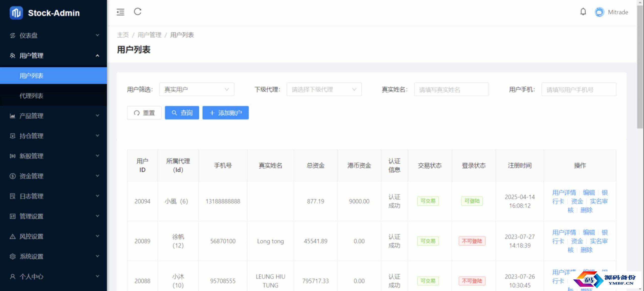Click the 添加账户 button
This screenshot has width=644, height=291.
pyautogui.click(x=226, y=113)
